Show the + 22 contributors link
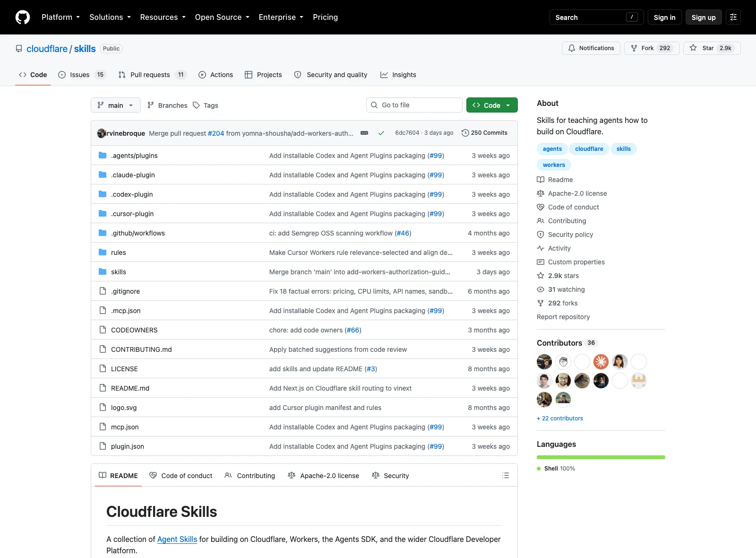Screen dimensions: 756x558 tap(560, 418)
